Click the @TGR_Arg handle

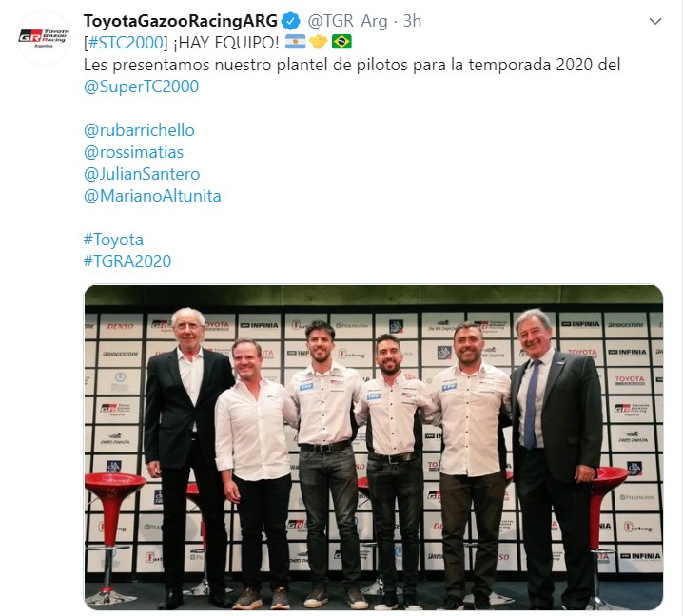[x=347, y=21]
